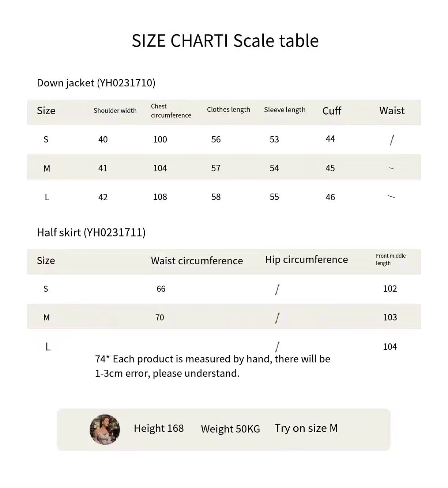Click the SIZE CHARTI Scale table title

pyautogui.click(x=225, y=41)
